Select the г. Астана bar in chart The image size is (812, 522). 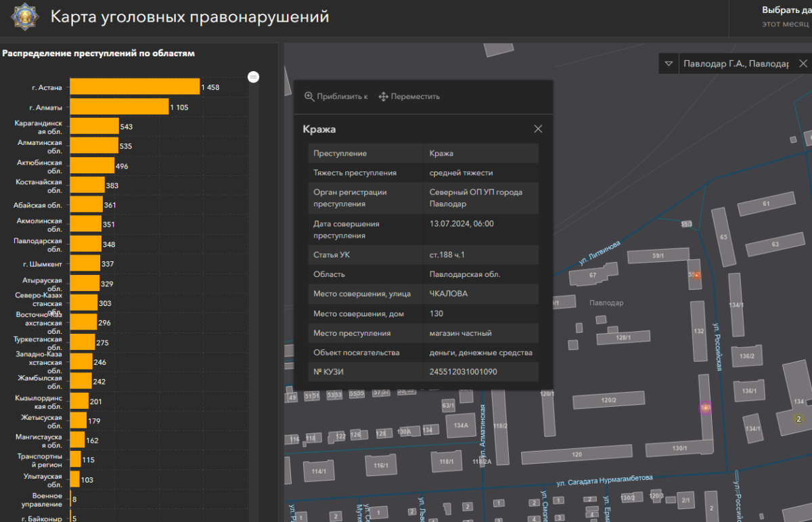(x=135, y=87)
